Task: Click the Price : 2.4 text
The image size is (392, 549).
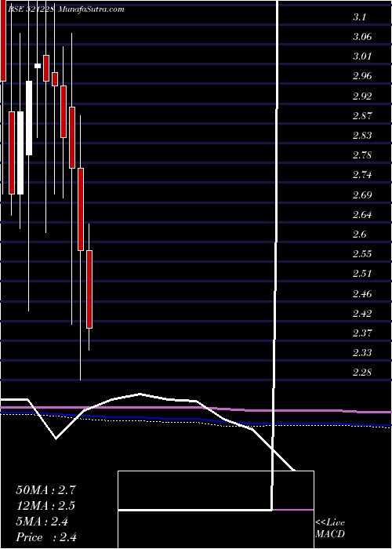Action: [46, 537]
